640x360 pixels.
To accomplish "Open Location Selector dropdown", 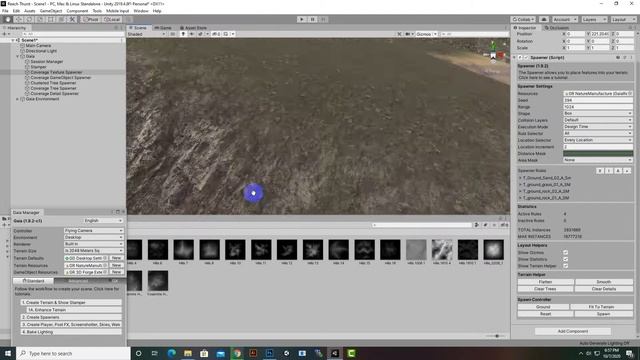I will tap(598, 140).
